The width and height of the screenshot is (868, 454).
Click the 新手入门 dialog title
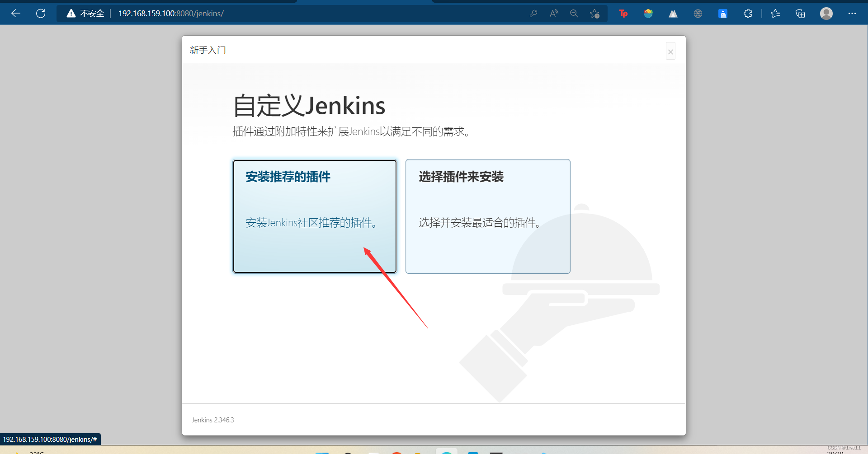(x=208, y=50)
